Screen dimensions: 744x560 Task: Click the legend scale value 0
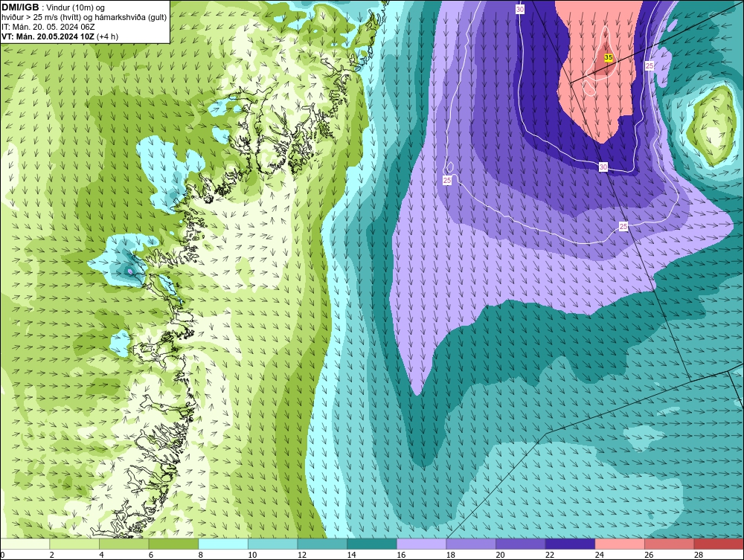point(2,555)
